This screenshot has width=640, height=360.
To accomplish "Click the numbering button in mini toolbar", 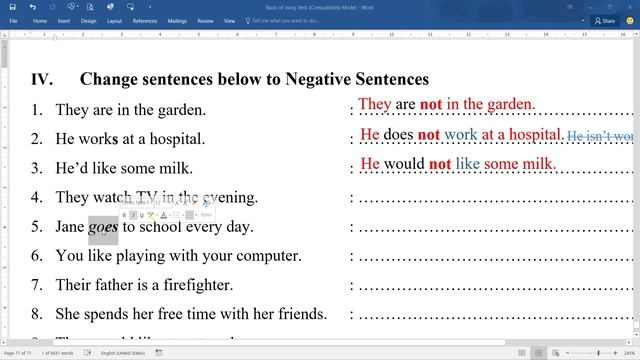I will [190, 215].
